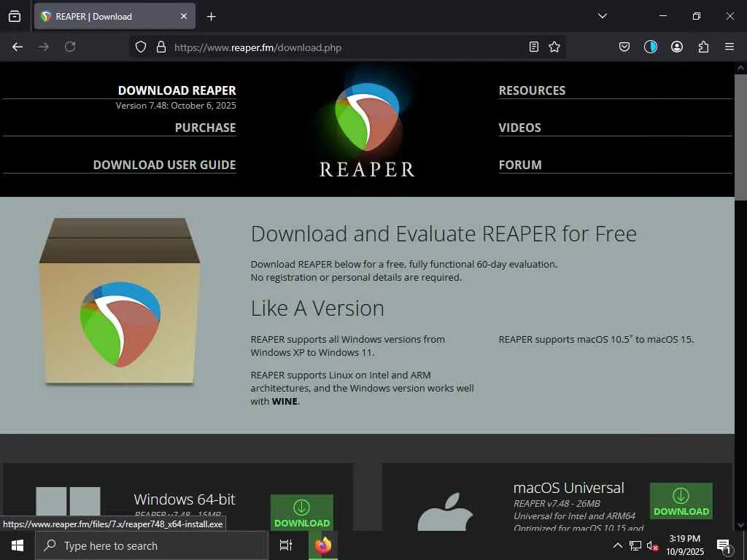Open the Windows Start menu

pos(18,545)
